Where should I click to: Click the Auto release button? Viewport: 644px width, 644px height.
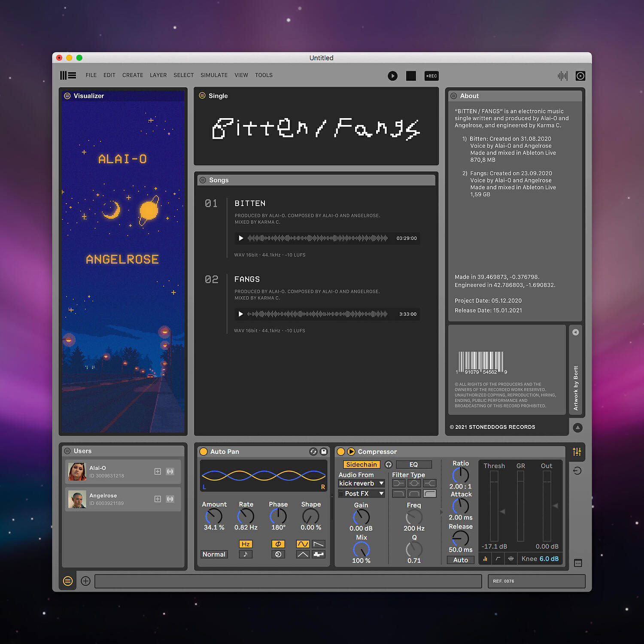pyautogui.click(x=460, y=560)
